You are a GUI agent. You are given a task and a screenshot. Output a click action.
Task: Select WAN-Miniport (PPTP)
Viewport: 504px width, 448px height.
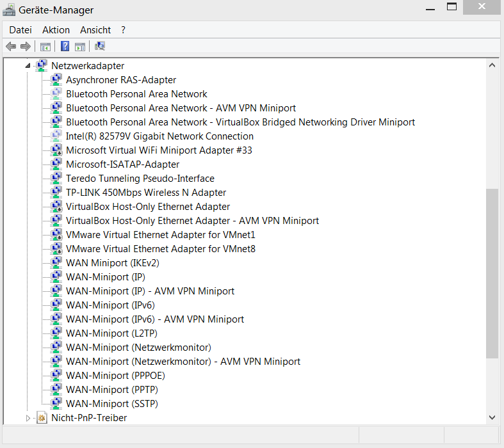point(112,390)
